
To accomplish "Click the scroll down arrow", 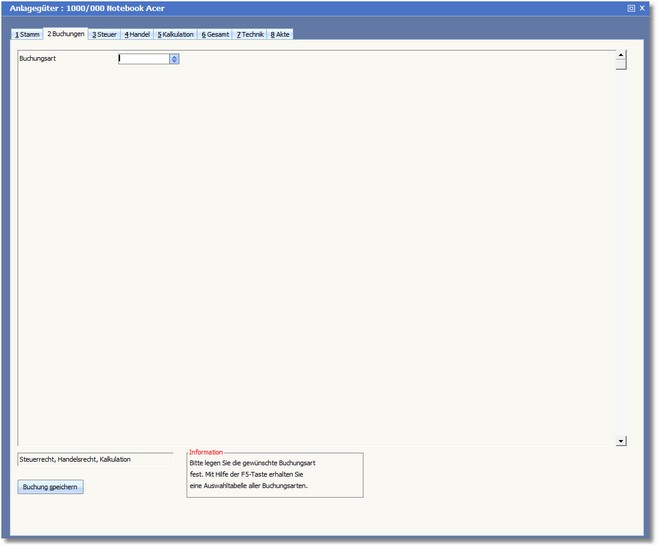I will [621, 440].
